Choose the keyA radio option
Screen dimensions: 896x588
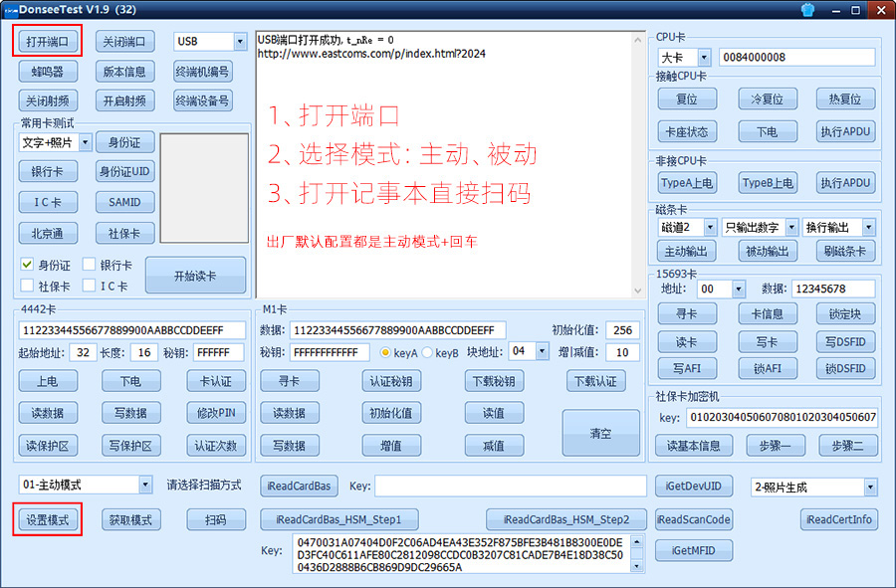(x=386, y=352)
